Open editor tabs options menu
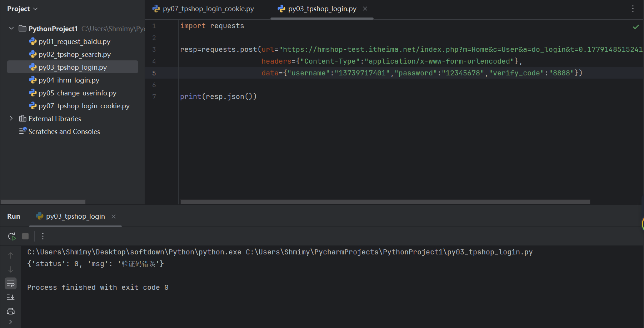Viewport: 644px width, 328px height. (633, 9)
